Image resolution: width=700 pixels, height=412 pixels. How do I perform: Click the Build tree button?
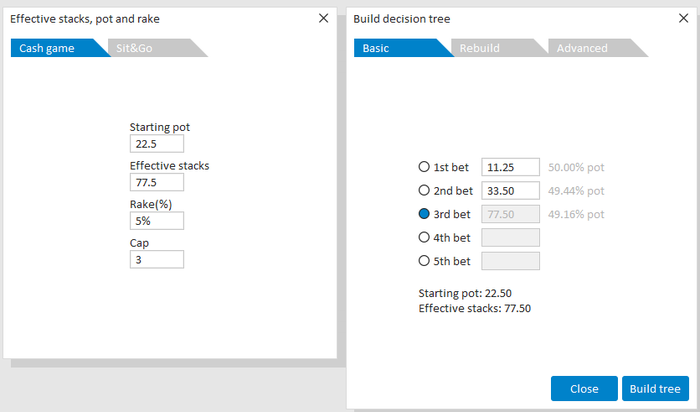(x=655, y=388)
